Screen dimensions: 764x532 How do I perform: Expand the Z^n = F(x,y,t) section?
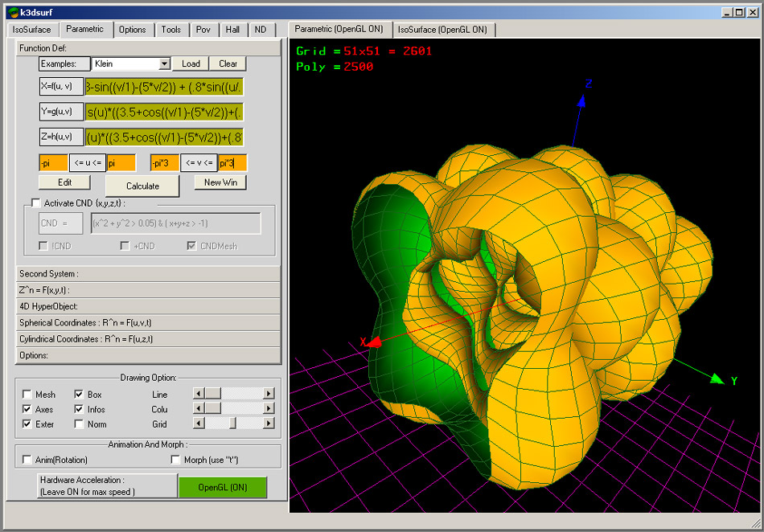148,290
